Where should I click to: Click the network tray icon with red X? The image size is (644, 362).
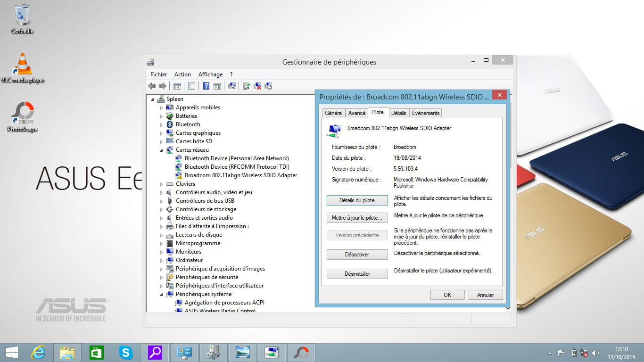point(585,353)
